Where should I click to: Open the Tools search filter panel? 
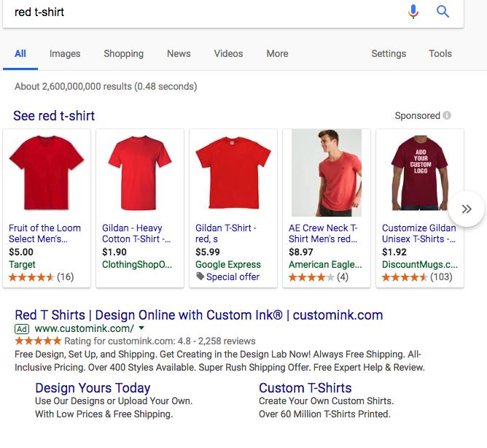pos(440,53)
